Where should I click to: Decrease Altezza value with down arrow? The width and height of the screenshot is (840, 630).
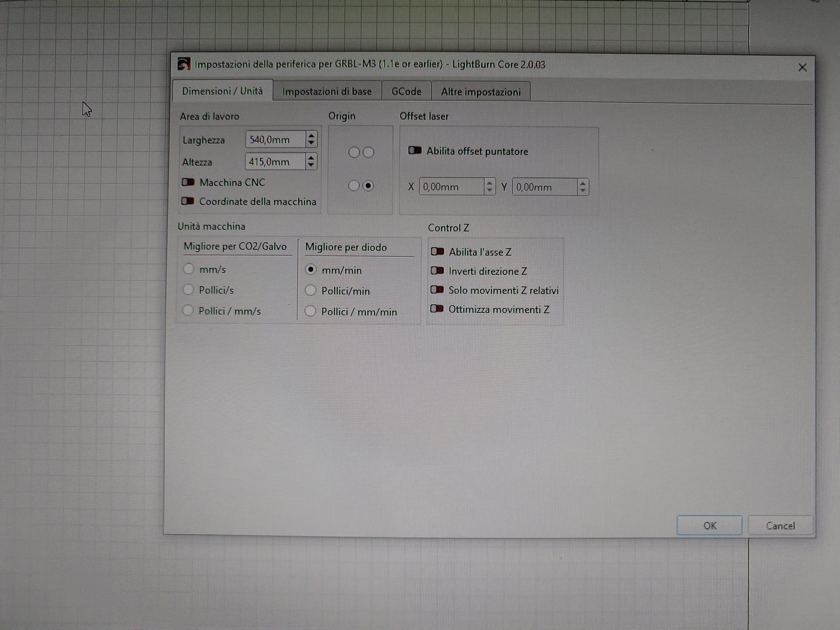pos(311,165)
